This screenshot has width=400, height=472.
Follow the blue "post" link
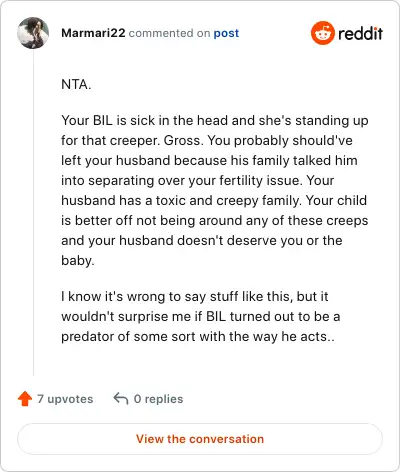(x=226, y=33)
